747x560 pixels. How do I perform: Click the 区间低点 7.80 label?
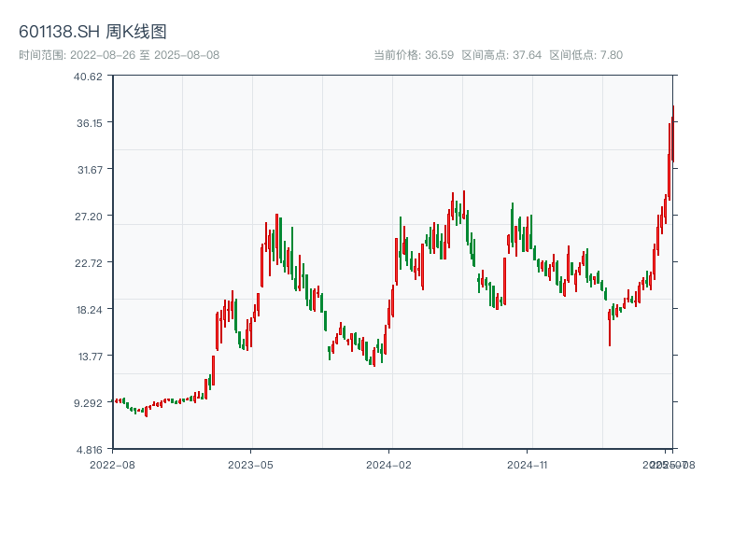click(x=585, y=55)
